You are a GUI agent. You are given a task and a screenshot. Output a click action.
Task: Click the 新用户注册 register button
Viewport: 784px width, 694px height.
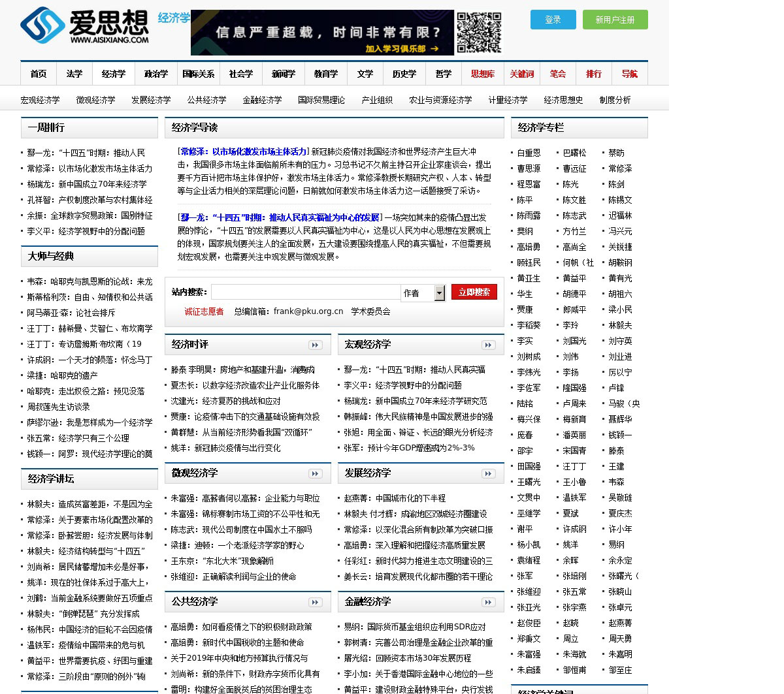tap(615, 20)
